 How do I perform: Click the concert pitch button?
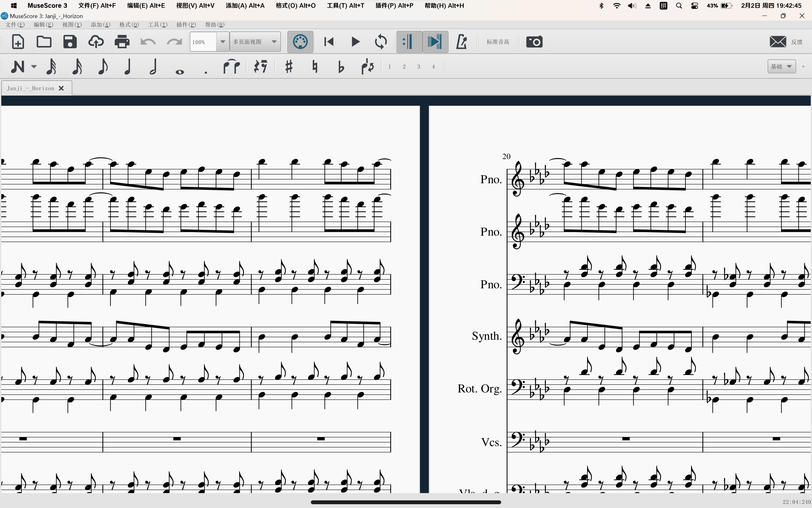(498, 42)
